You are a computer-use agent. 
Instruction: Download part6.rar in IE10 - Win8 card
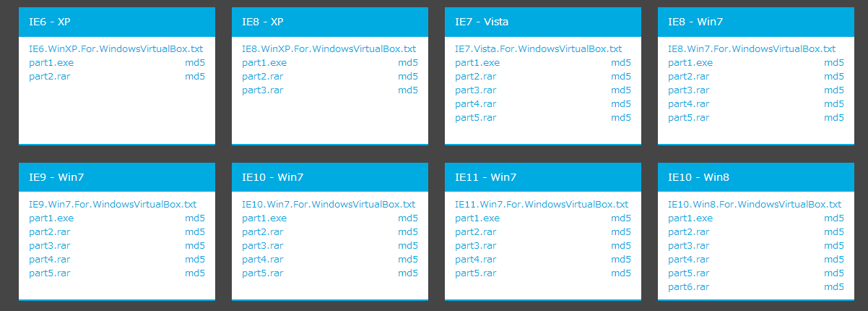[688, 287]
